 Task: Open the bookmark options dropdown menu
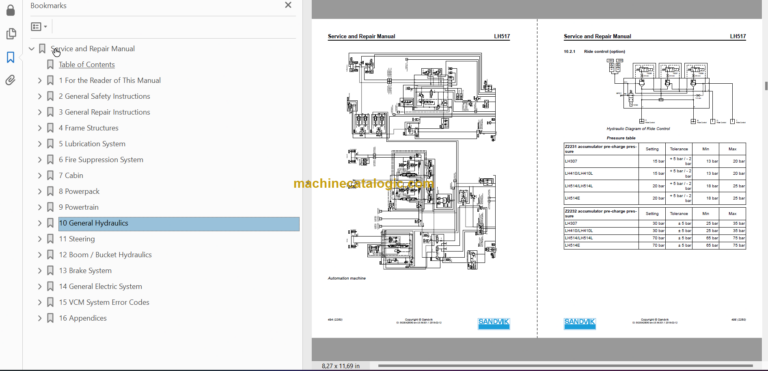(x=39, y=27)
